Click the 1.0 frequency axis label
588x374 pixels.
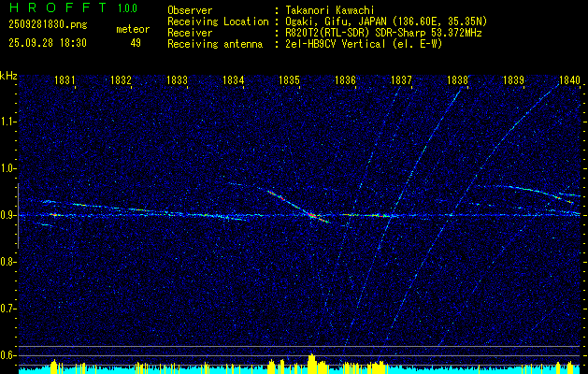(x=7, y=168)
